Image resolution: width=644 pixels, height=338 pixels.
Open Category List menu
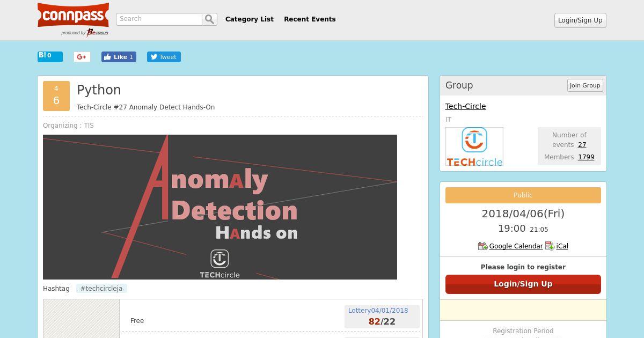click(250, 19)
